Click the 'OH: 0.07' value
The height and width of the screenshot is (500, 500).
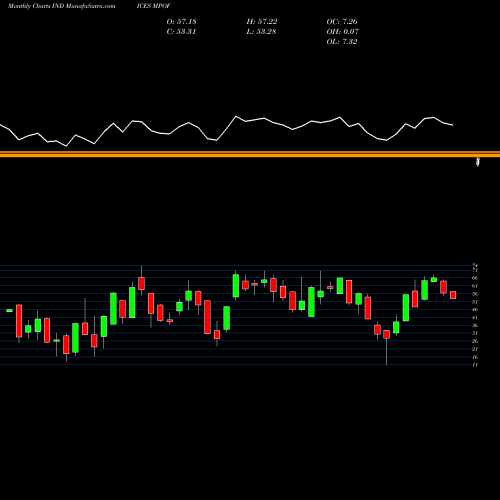click(342, 31)
